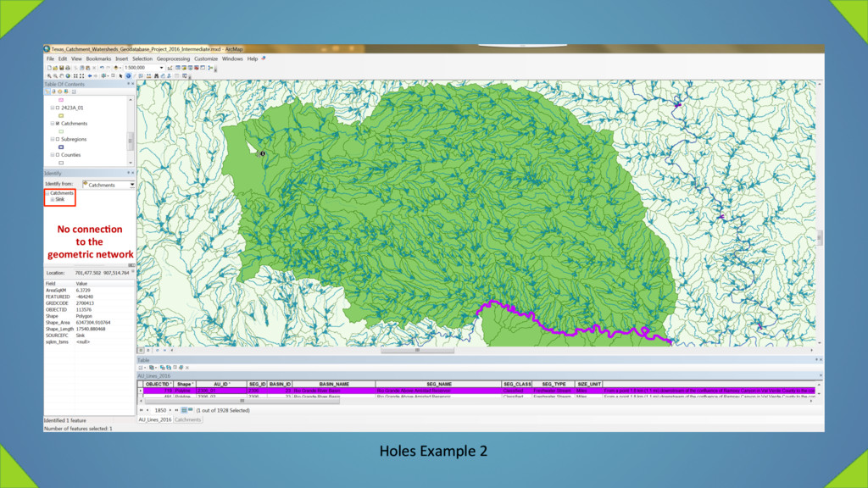Select the Find binoculars tool
The width and height of the screenshot is (868, 488).
157,75
